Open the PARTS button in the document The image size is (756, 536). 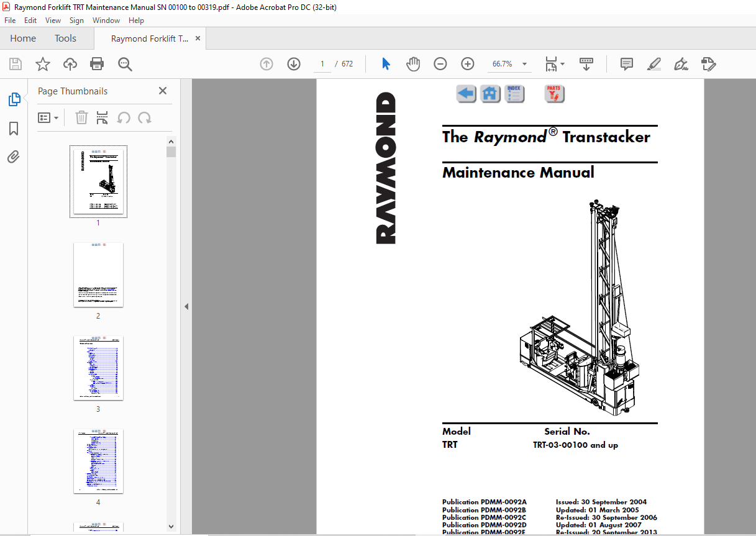click(555, 94)
